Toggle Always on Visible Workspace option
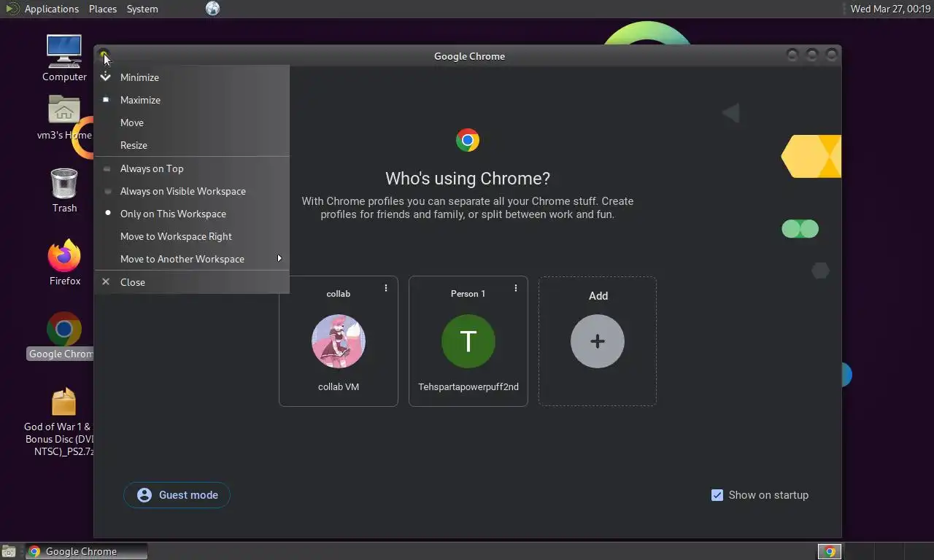Viewport: 934px width, 560px height. [x=192, y=191]
